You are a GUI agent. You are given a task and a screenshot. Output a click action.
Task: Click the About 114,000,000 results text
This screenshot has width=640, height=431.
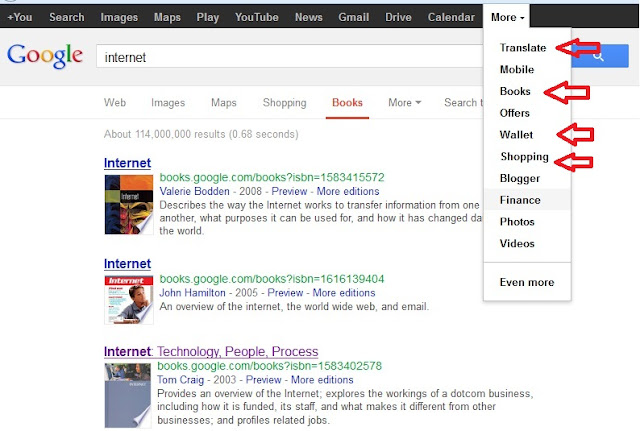(x=201, y=134)
